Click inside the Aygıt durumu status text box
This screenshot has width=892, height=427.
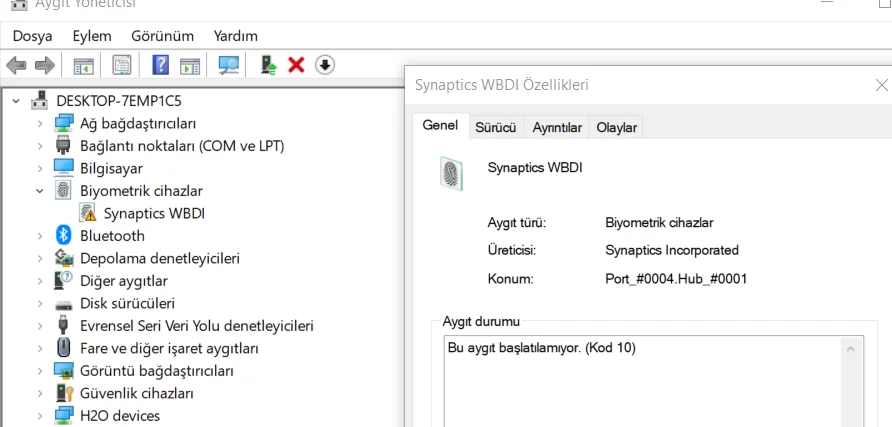click(x=641, y=381)
